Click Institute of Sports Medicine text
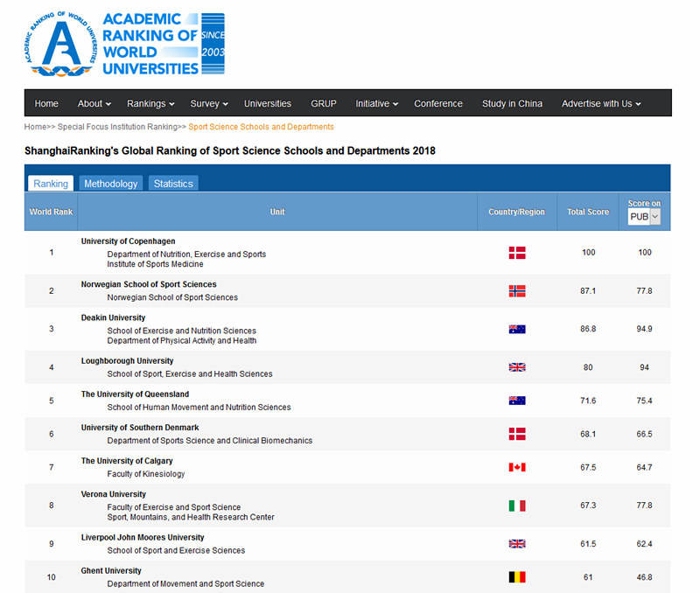 [x=155, y=264]
